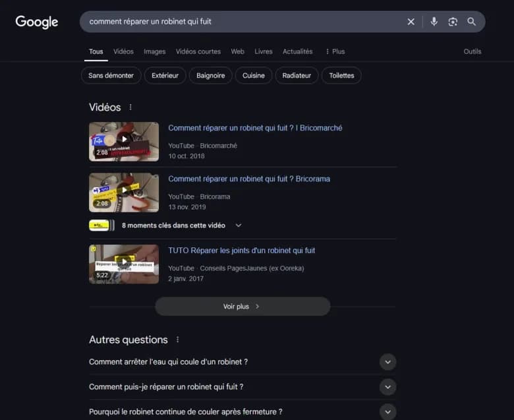Open link TUTO Réparer les joints d'un robinet
The height and width of the screenshot is (420, 514).
click(242, 251)
